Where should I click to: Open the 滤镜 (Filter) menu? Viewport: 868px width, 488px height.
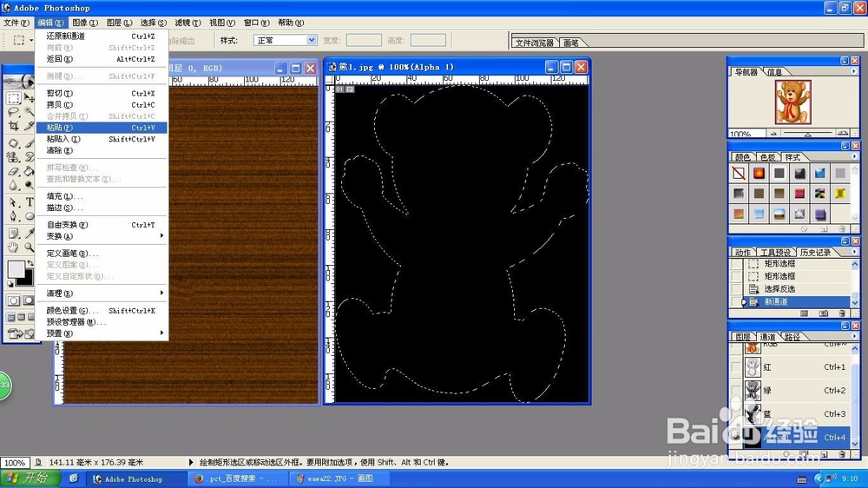(187, 23)
